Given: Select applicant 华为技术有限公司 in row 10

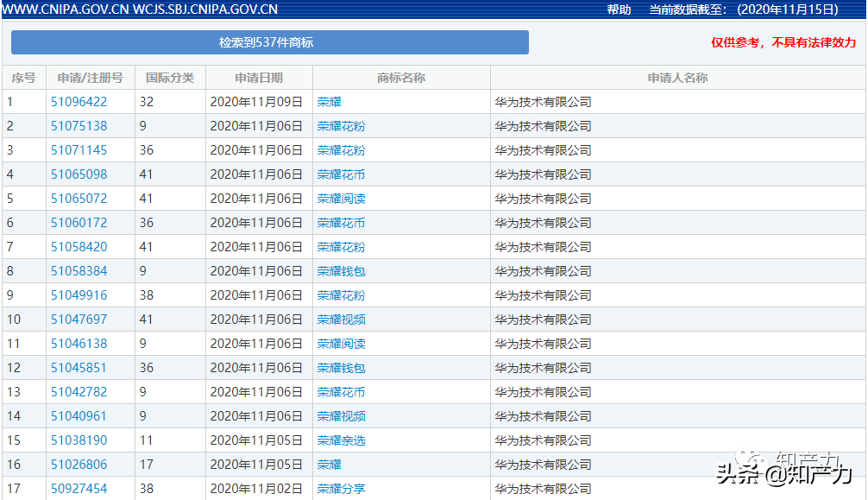Looking at the screenshot, I should pyautogui.click(x=543, y=320).
